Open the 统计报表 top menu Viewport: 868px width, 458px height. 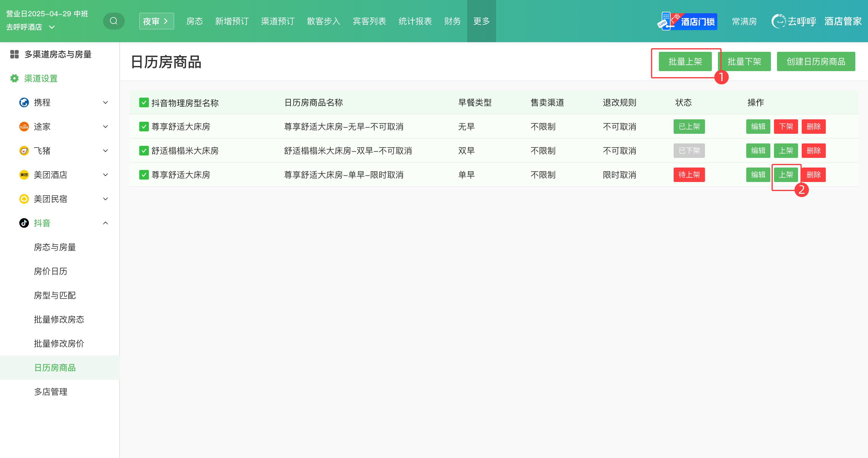[415, 21]
